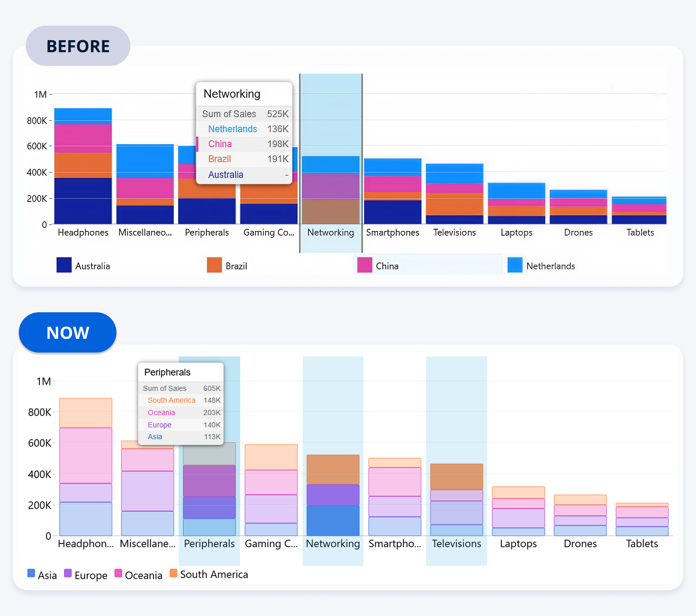
Task: Click the Australia legend color swatch
Action: pos(64,265)
